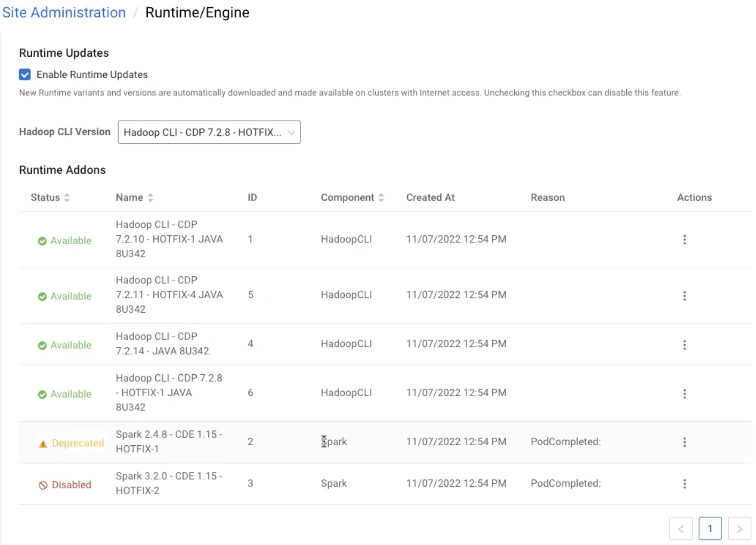Viewport: 756px width, 545px height.
Task: Click the previous page arrow
Action: coord(681,528)
